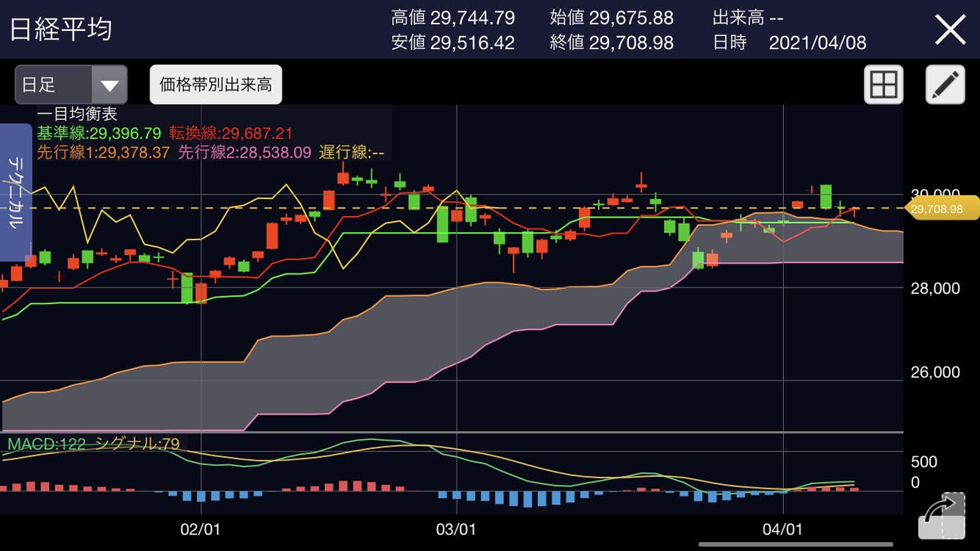
Task: Click the 終値 29,708.98 value
Action: click(612, 42)
